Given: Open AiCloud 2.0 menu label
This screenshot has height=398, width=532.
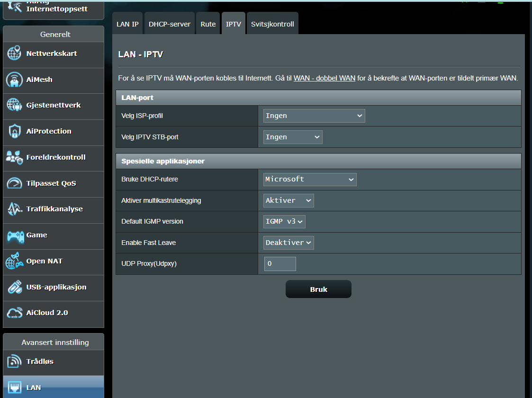Looking at the screenshot, I should (x=47, y=313).
